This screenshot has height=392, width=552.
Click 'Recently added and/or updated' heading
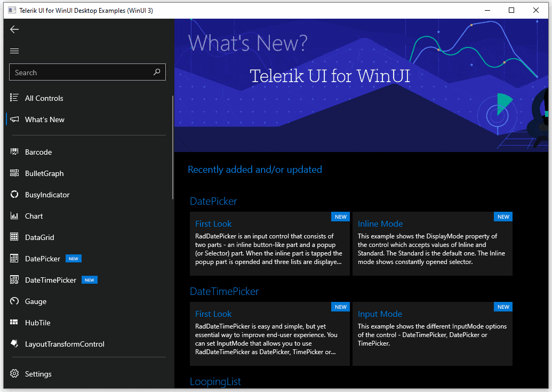click(x=255, y=170)
